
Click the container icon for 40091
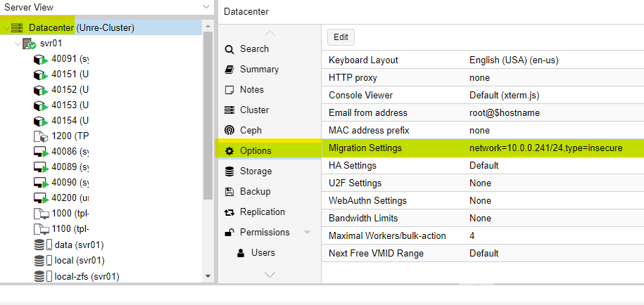pos(41,59)
